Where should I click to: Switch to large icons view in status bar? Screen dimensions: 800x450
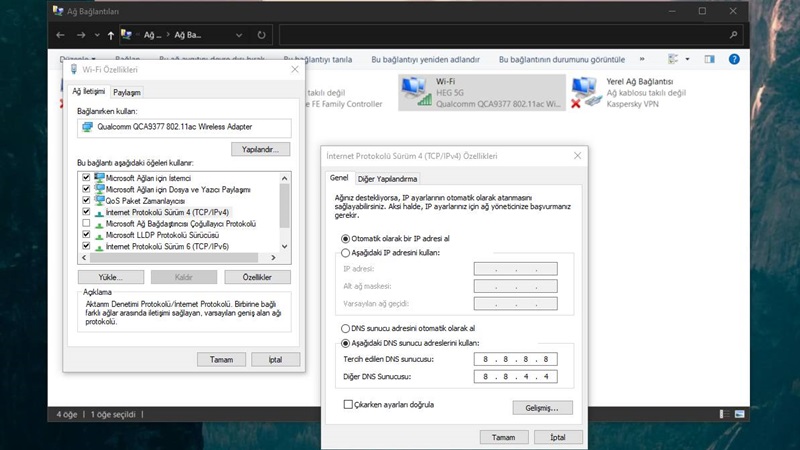739,414
